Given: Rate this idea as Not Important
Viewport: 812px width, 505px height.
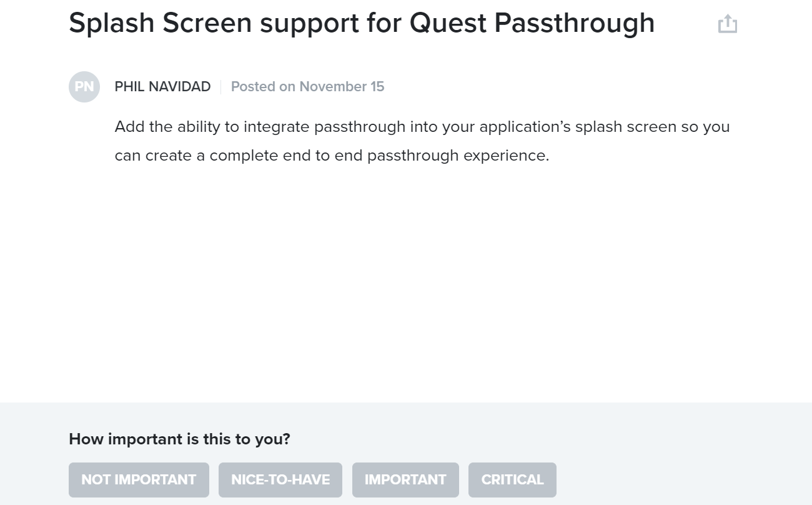Looking at the screenshot, I should (x=139, y=480).
